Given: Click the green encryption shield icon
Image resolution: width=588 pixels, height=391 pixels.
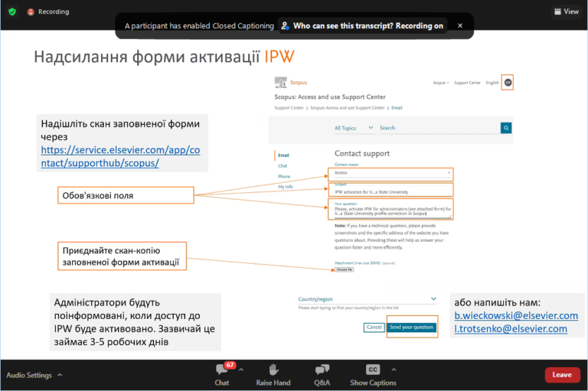Looking at the screenshot, I should (12, 11).
